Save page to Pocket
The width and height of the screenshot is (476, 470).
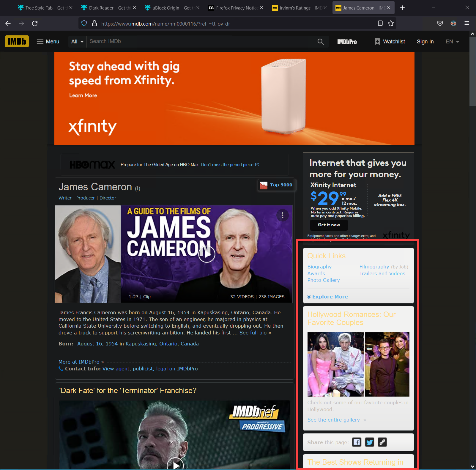point(440,23)
